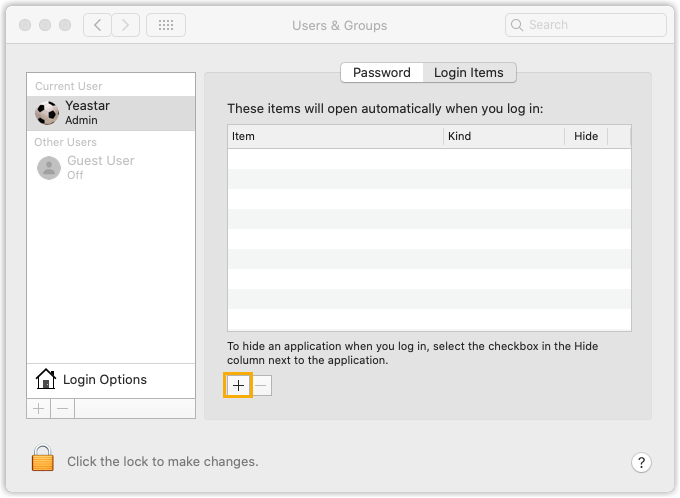Image resolution: width=680 pixels, height=498 pixels.
Task: Remove login item with minus button
Action: pyautogui.click(x=261, y=385)
